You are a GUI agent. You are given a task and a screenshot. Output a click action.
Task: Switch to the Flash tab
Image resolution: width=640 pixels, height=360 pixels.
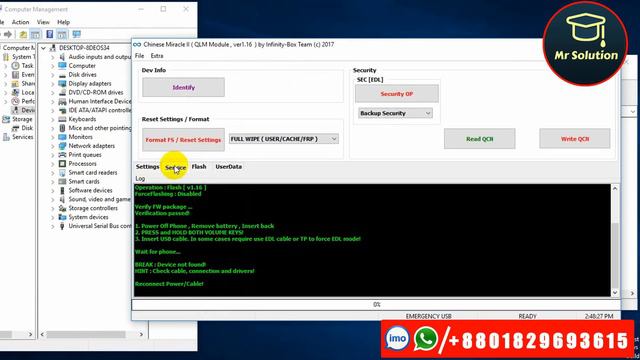coord(199,167)
